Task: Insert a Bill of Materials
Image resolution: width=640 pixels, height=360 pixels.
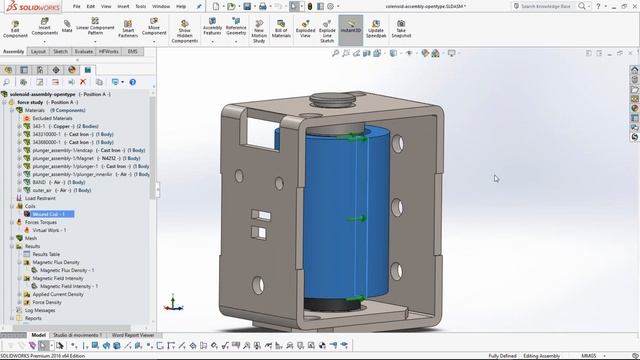Action: point(281,29)
